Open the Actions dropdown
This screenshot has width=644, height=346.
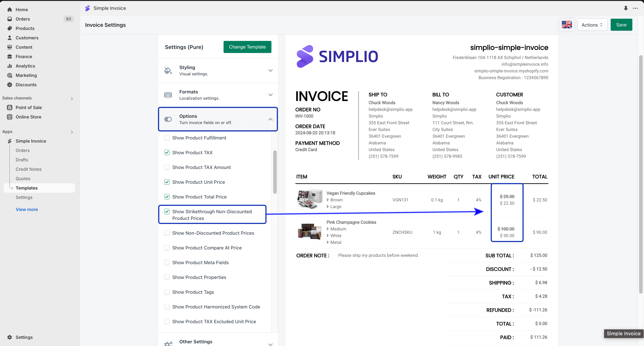click(592, 25)
